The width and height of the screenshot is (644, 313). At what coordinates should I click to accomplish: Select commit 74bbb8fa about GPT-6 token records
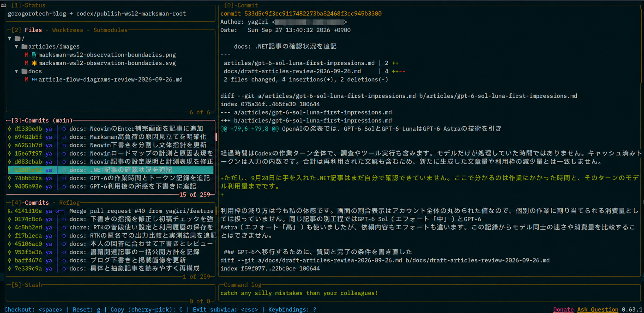click(x=111, y=178)
